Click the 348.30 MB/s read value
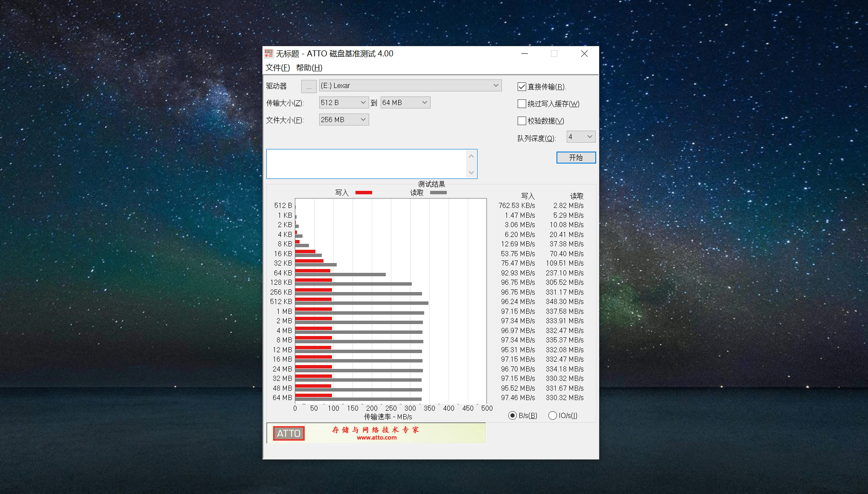The height and width of the screenshot is (494, 868). pos(565,301)
